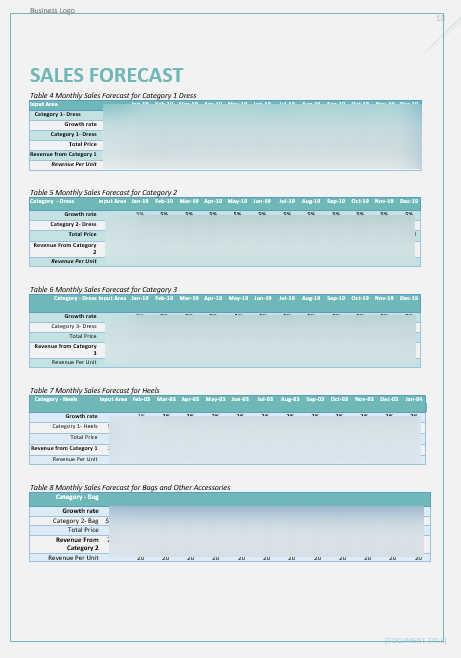Click the DOCUMENT TITLE footer placeholder
Image resolution: width=461 pixels, height=658 pixels.
click(415, 640)
